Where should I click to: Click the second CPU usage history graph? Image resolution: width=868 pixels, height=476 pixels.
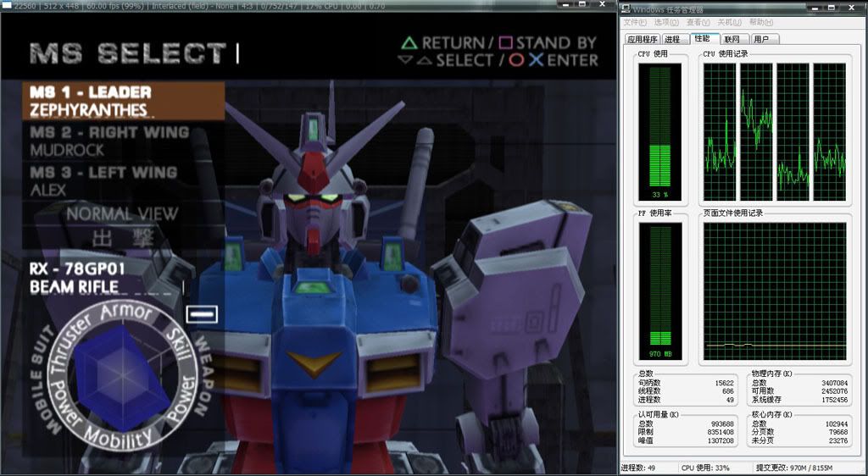click(756, 132)
